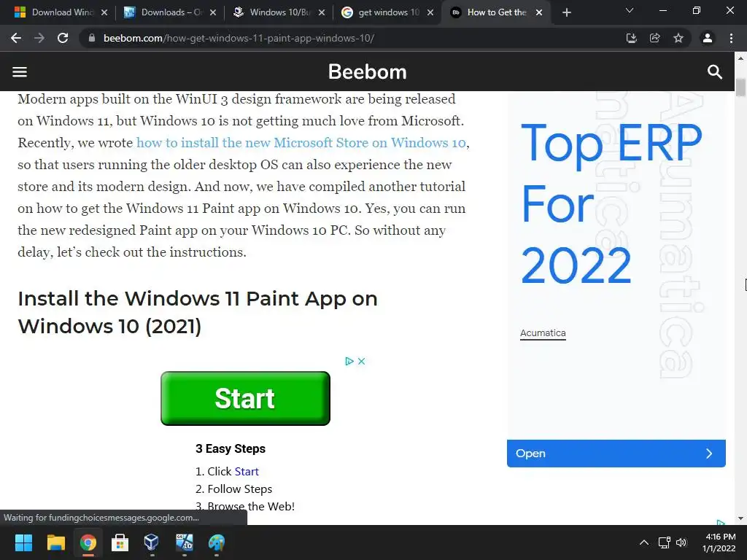The image size is (747, 560).
Task: Show hidden system tray icons
Action: (643, 542)
